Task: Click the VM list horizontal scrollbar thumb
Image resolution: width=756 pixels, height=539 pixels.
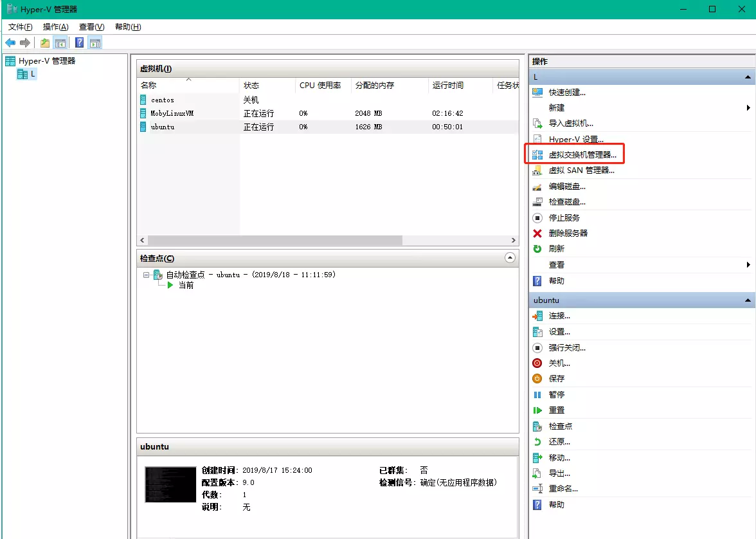Action: pos(275,241)
